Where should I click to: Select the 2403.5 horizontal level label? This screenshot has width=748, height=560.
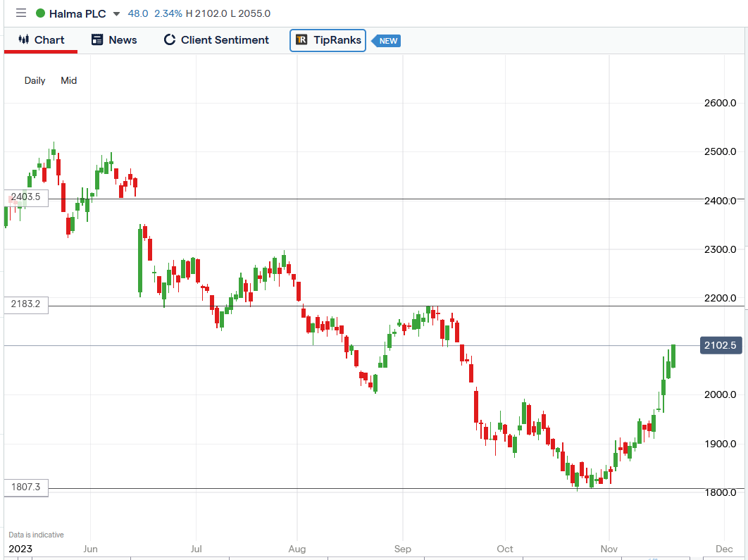pos(26,197)
